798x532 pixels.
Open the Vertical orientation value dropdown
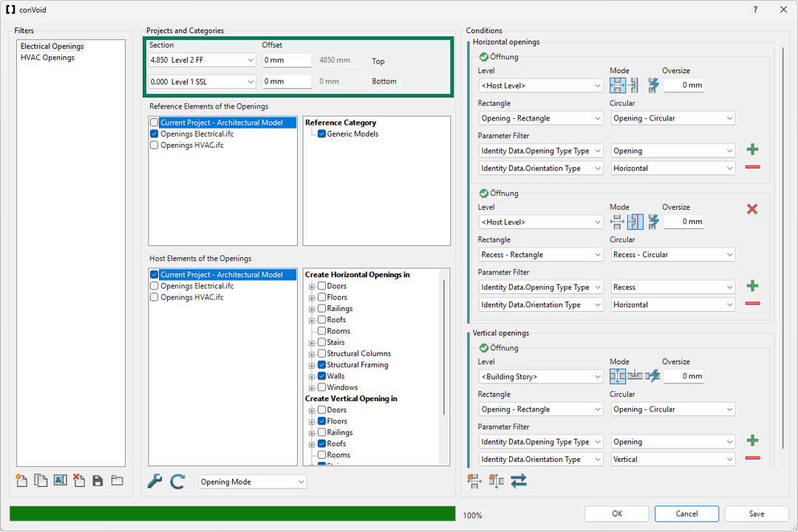[673, 459]
